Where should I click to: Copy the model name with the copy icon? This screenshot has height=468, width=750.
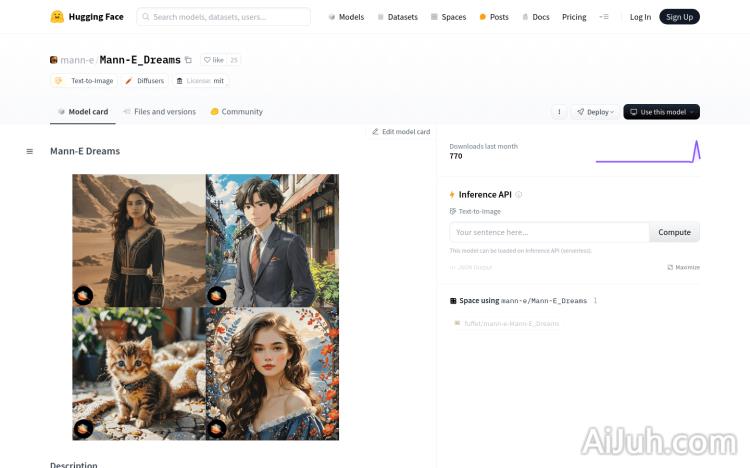(x=188, y=60)
